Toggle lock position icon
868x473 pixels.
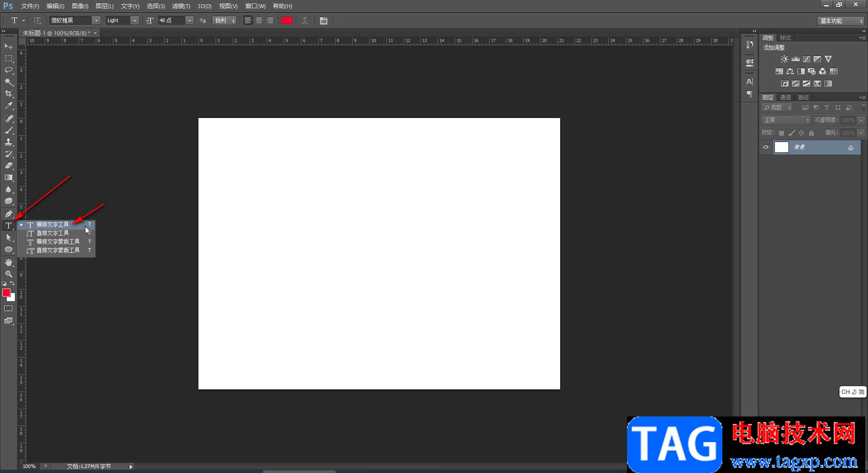[801, 133]
